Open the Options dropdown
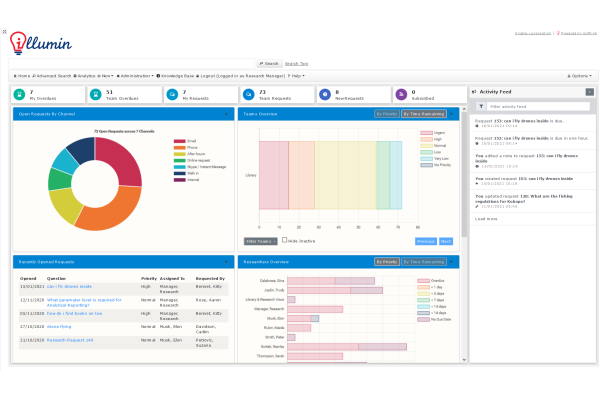 (580, 75)
